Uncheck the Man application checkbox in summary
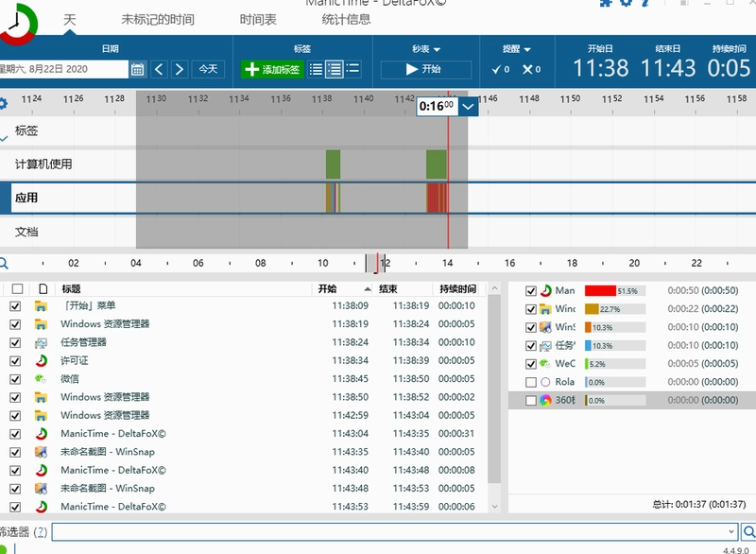Screen dimensions: 756x554 pyautogui.click(x=531, y=291)
